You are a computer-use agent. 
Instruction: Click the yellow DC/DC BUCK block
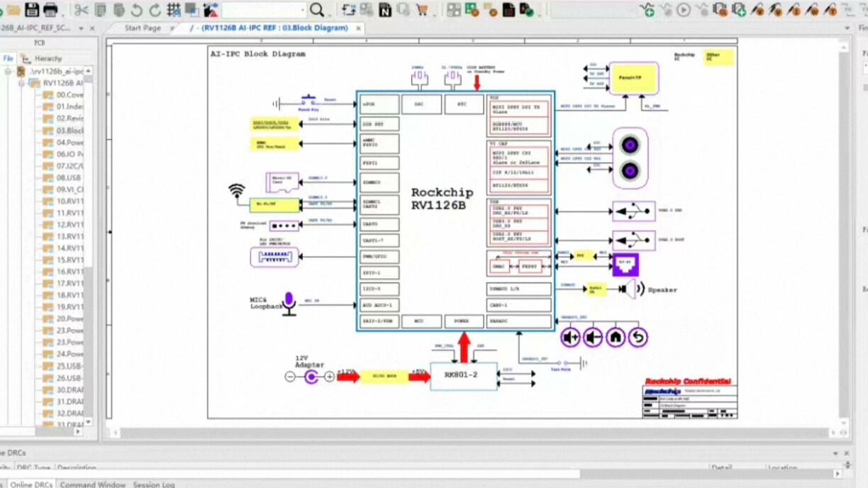(x=384, y=377)
